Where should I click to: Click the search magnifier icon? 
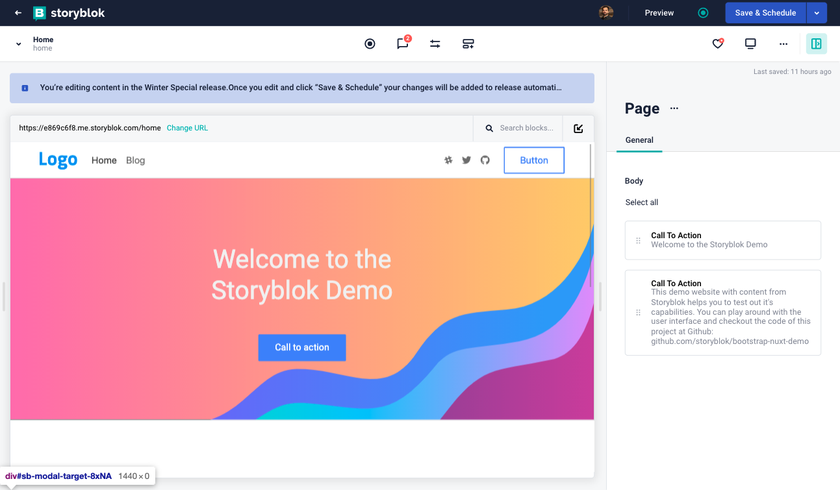pyautogui.click(x=489, y=129)
